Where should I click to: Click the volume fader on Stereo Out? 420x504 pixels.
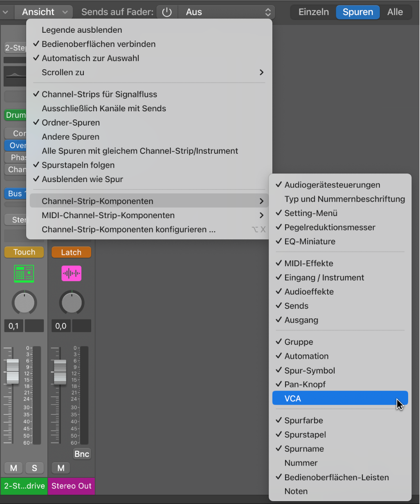click(60, 372)
